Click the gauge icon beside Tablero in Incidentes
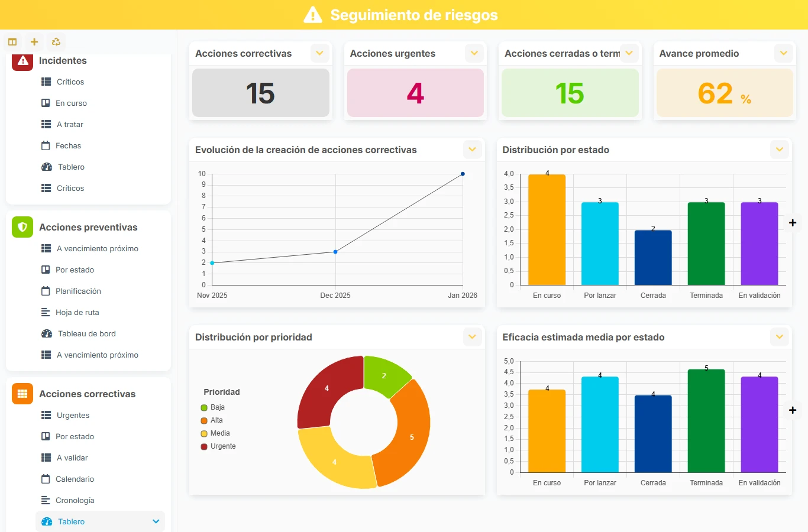Viewport: 808px width, 532px height. [x=47, y=167]
